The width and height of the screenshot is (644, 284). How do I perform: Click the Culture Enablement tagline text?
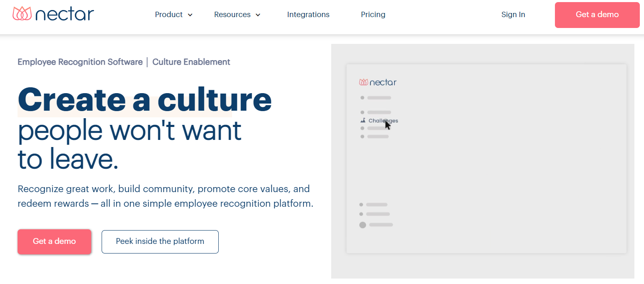pyautogui.click(x=191, y=62)
